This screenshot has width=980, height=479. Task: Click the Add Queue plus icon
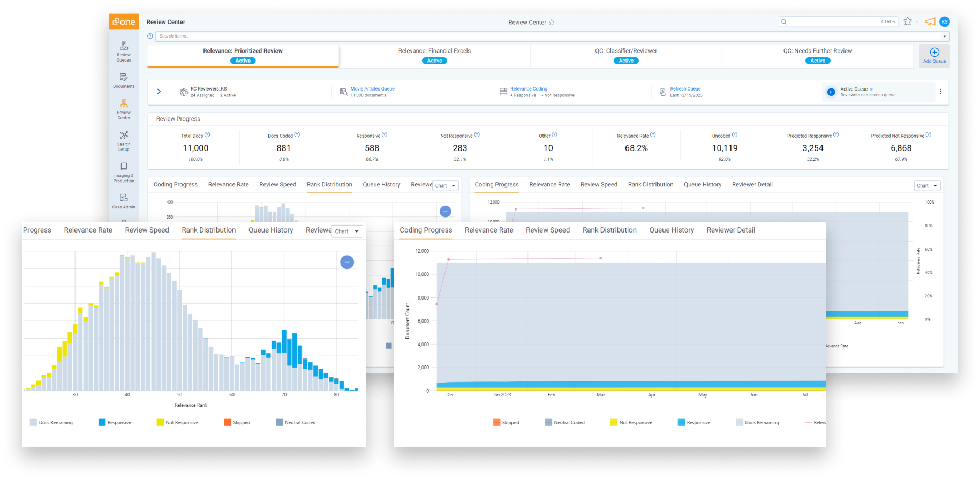934,52
